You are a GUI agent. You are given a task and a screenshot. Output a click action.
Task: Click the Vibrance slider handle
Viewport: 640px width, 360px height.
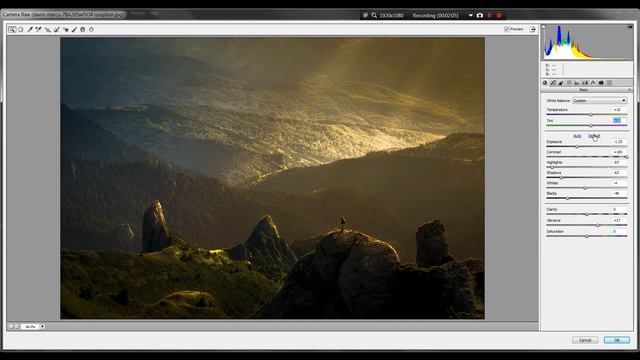(598, 225)
